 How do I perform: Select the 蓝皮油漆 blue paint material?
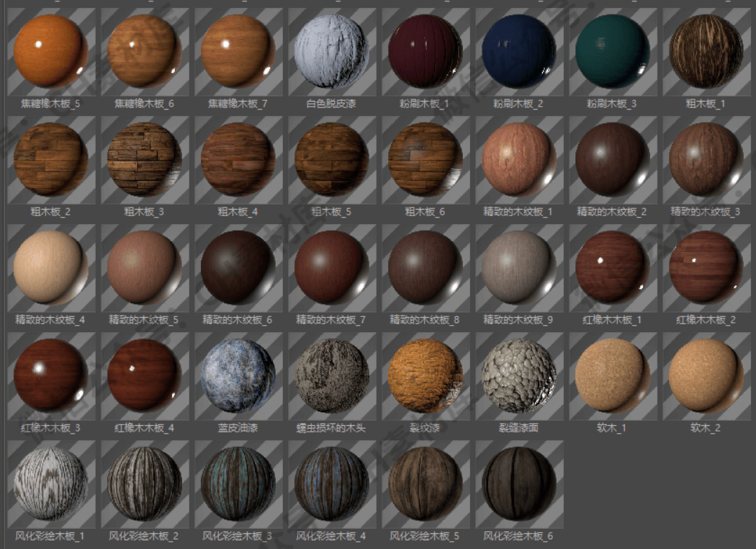coord(238,375)
